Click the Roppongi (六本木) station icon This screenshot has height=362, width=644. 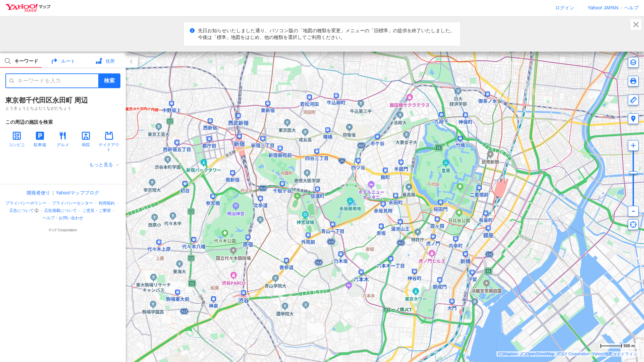(x=361, y=273)
